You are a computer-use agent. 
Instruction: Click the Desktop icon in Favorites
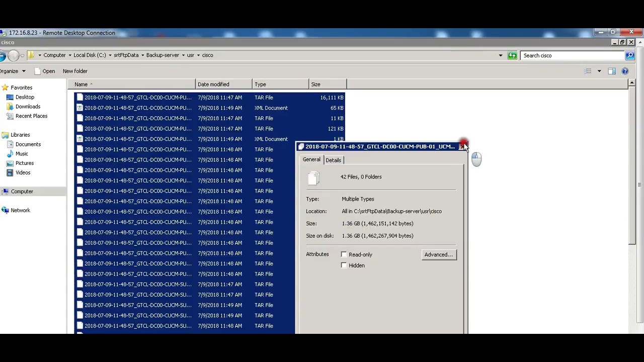click(x=10, y=97)
